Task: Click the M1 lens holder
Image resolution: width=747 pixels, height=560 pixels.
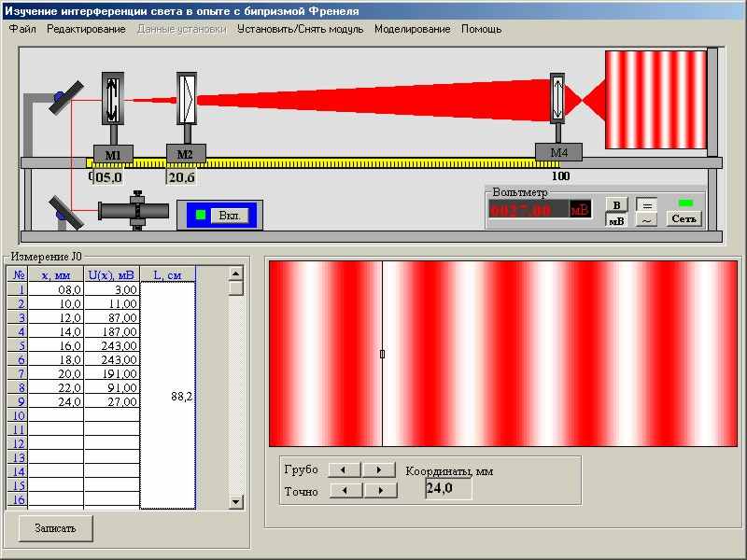Action: (113, 98)
